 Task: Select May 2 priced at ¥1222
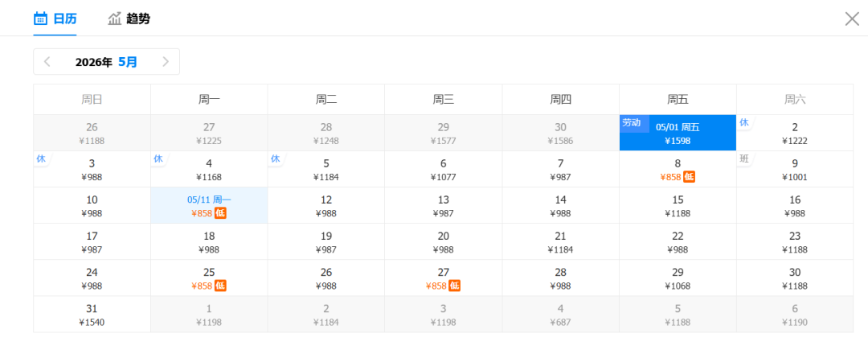point(794,133)
